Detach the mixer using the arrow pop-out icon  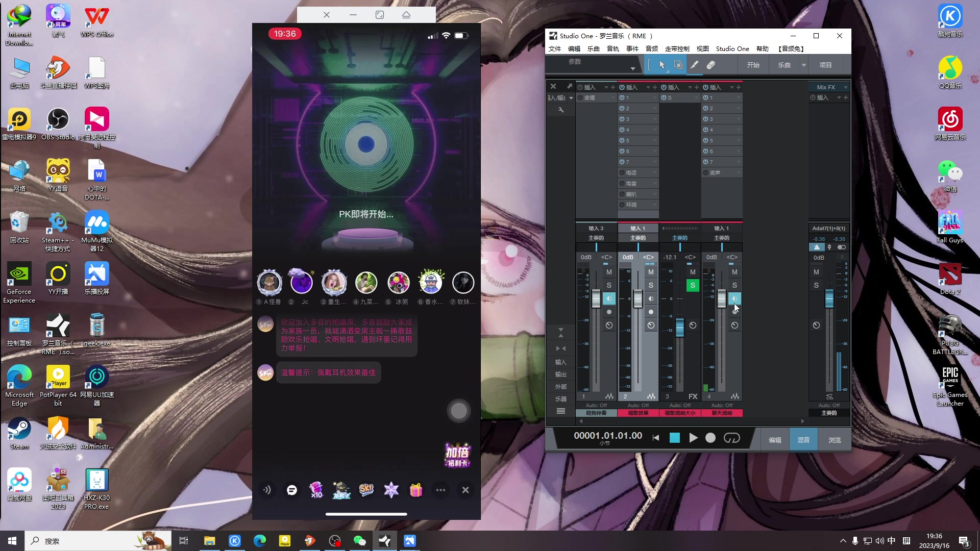click(x=569, y=86)
